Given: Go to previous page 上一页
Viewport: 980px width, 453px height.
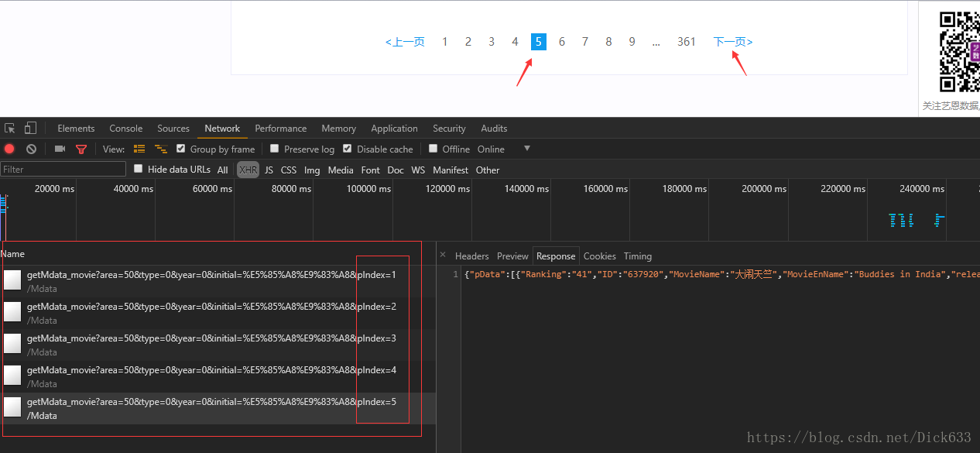Looking at the screenshot, I should (x=405, y=42).
